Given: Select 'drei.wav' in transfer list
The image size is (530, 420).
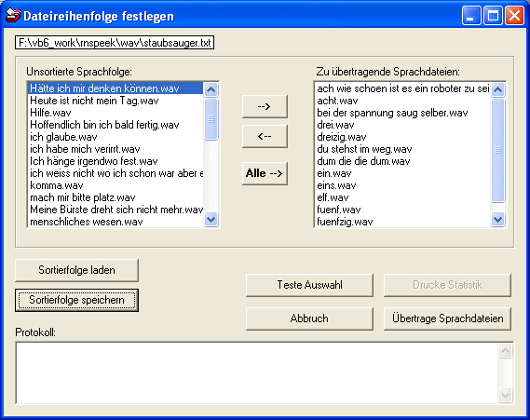Looking at the screenshot, I should (x=402, y=125).
